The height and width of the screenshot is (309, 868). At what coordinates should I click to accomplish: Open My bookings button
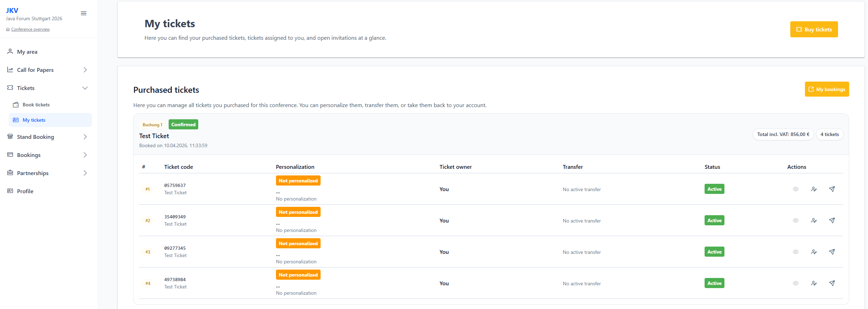coord(827,89)
